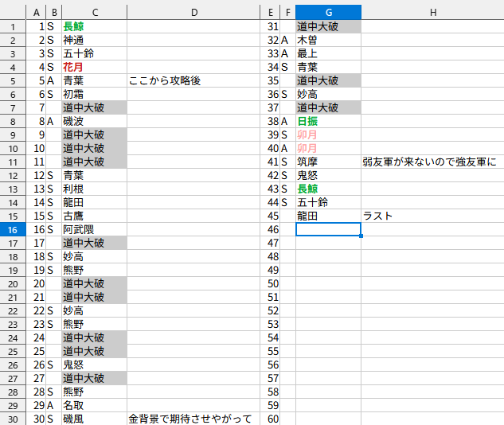Click green 長鯨 cell in row 1
The image size is (504, 425).
click(94, 26)
